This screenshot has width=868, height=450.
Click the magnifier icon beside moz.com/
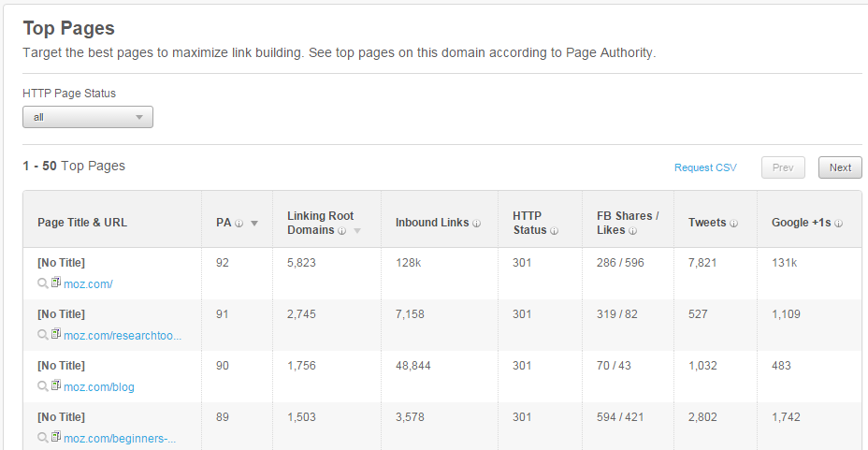43,283
